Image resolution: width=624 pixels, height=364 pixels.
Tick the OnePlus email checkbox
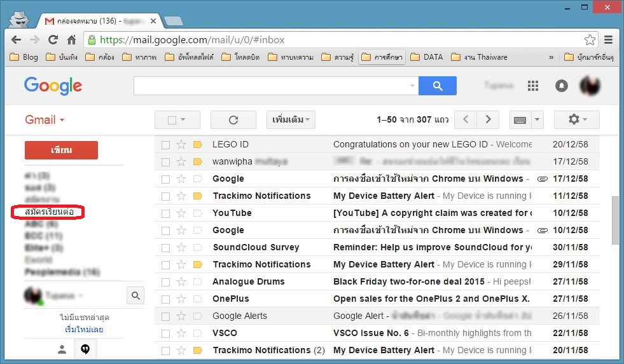[165, 299]
